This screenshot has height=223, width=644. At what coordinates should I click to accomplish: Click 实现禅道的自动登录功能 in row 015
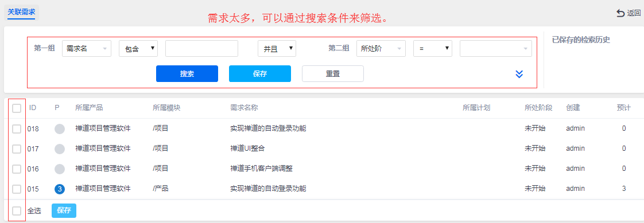click(268, 189)
